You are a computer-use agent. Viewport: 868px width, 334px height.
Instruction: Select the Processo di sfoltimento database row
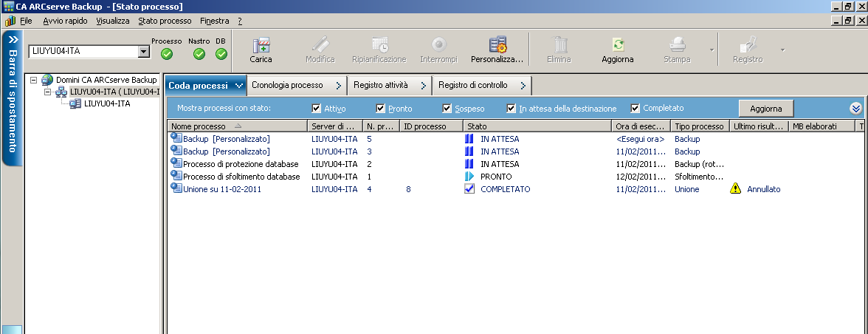pyautogui.click(x=515, y=177)
